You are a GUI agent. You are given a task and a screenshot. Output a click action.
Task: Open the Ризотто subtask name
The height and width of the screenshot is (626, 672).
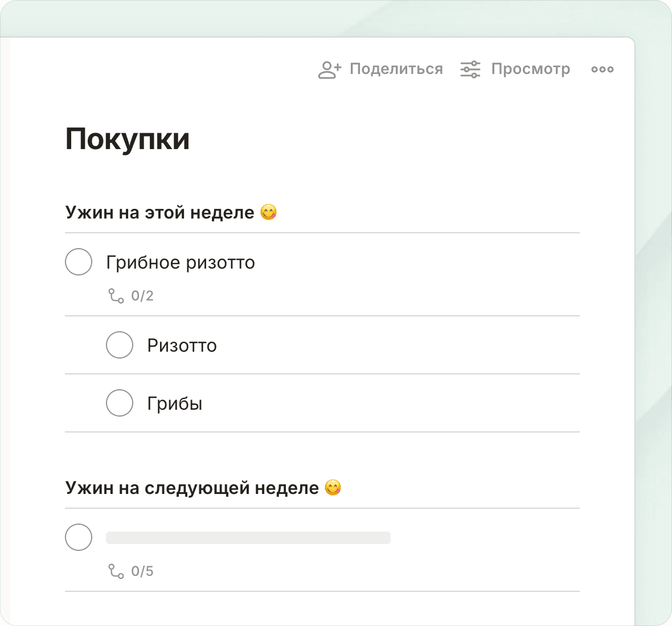[x=182, y=345]
